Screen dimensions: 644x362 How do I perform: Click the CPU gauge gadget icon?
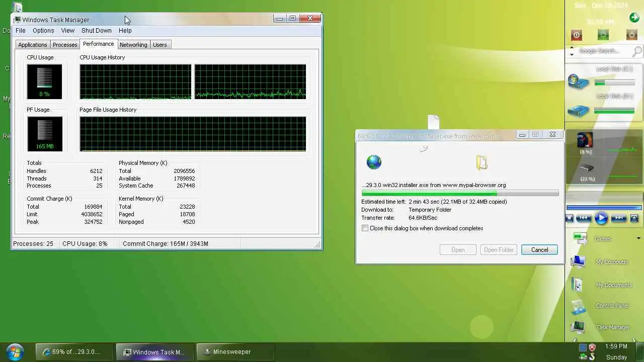point(585,140)
